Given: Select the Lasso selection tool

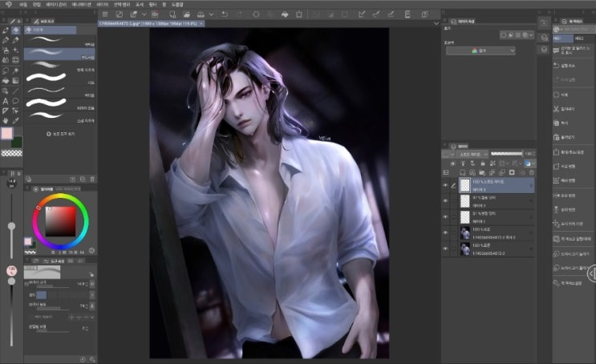Looking at the screenshot, I should click(6, 71).
